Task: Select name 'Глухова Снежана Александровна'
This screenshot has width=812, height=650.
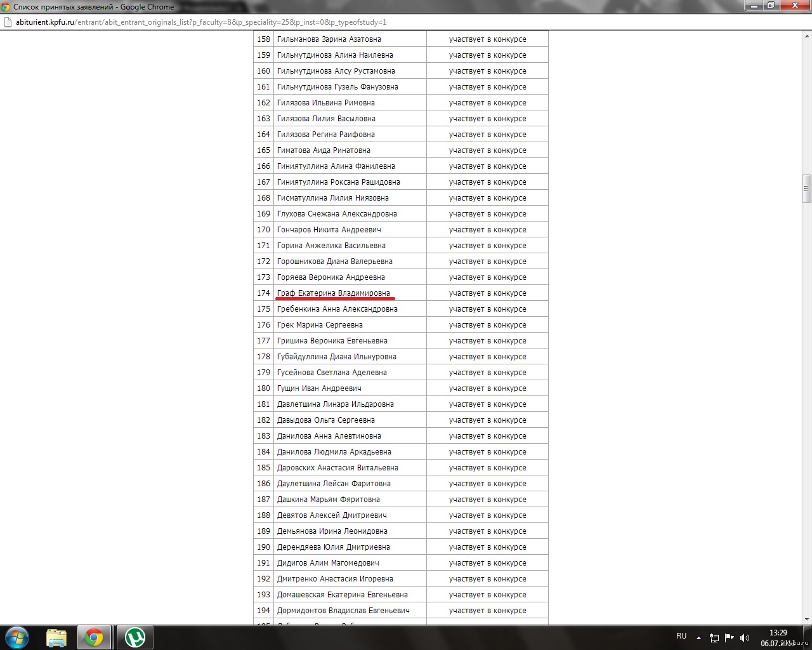Action: pos(337,214)
